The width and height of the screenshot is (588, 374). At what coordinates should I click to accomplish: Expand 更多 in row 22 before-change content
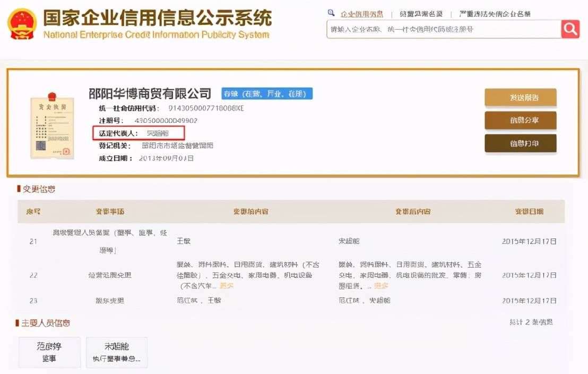point(227,286)
